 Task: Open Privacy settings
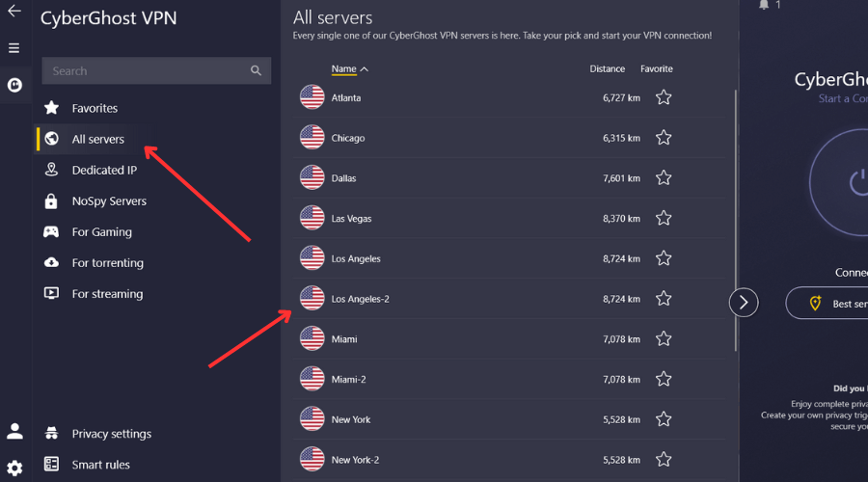[x=111, y=433]
